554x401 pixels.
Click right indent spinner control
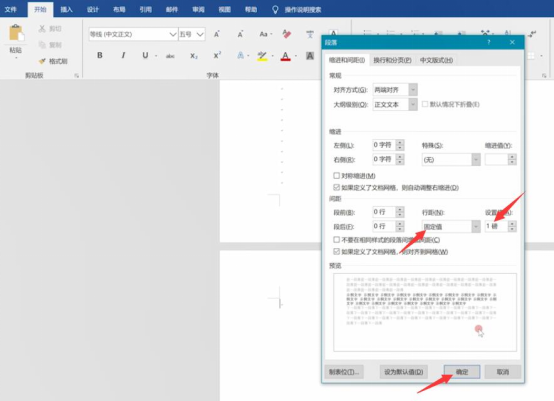click(x=400, y=159)
